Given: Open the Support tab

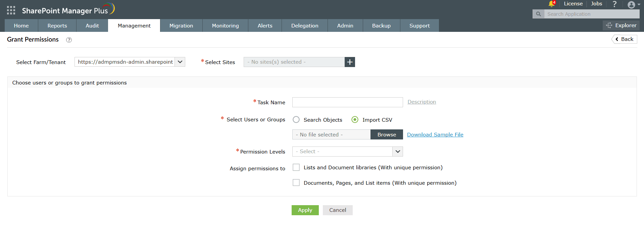Looking at the screenshot, I should [419, 25].
